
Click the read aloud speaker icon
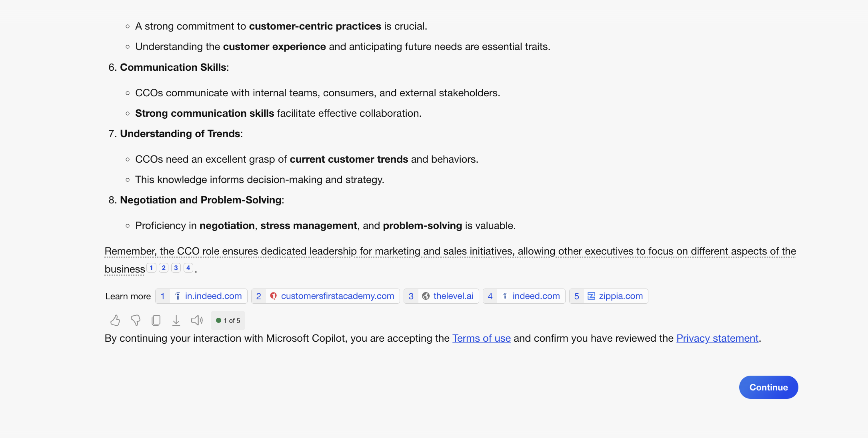[x=197, y=320]
